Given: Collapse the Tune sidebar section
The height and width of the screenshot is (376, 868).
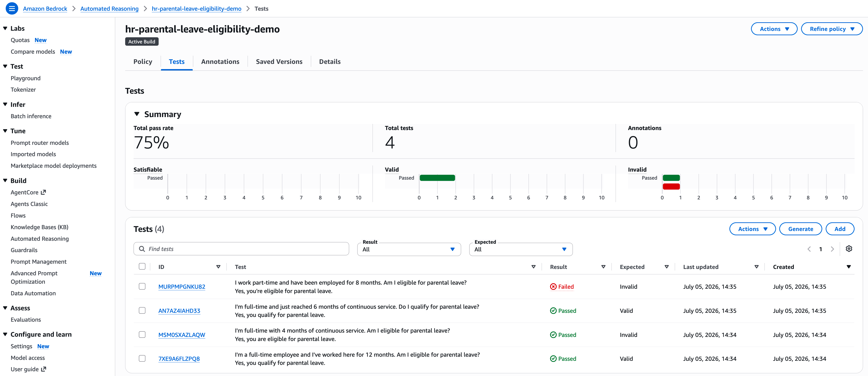Looking at the screenshot, I should pyautogui.click(x=5, y=131).
